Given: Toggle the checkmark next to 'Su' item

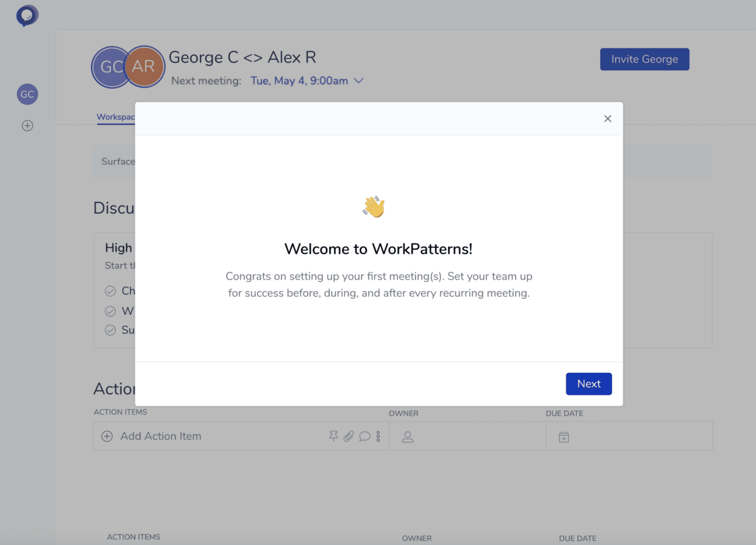Looking at the screenshot, I should pos(110,330).
